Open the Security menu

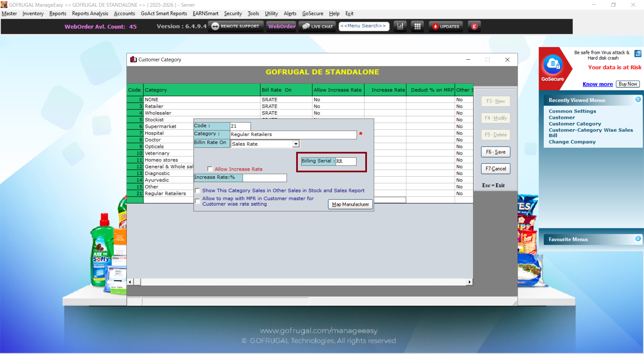[x=233, y=13]
